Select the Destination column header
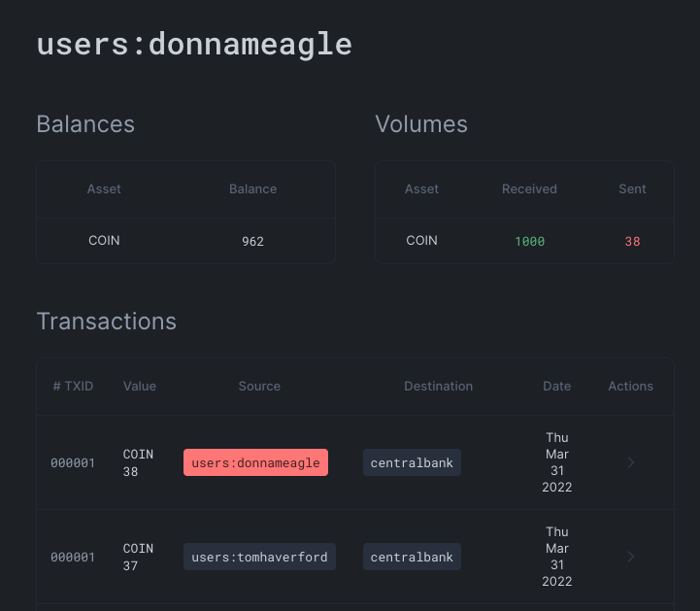 click(438, 387)
